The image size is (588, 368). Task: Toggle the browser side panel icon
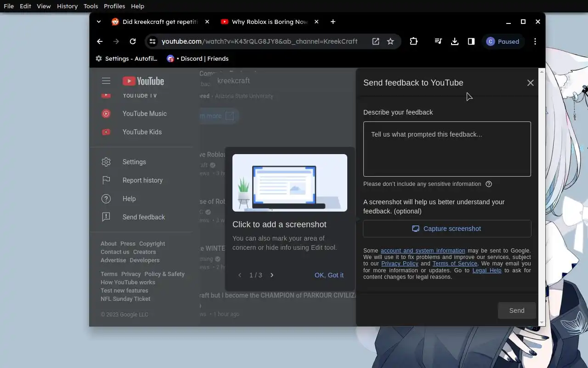click(x=471, y=41)
